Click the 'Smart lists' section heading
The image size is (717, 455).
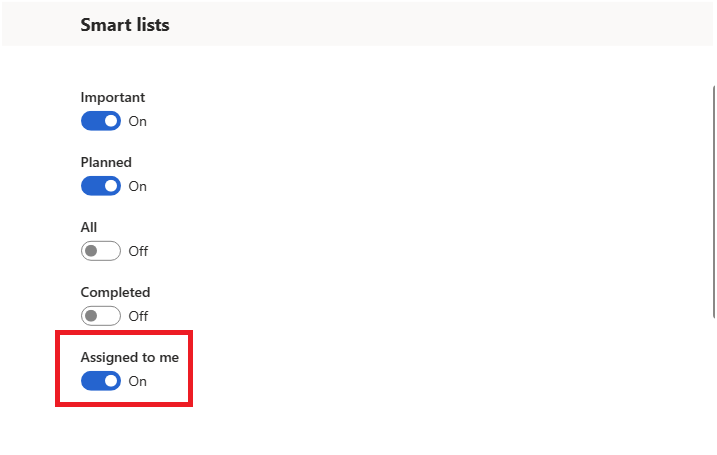pyautogui.click(x=125, y=25)
